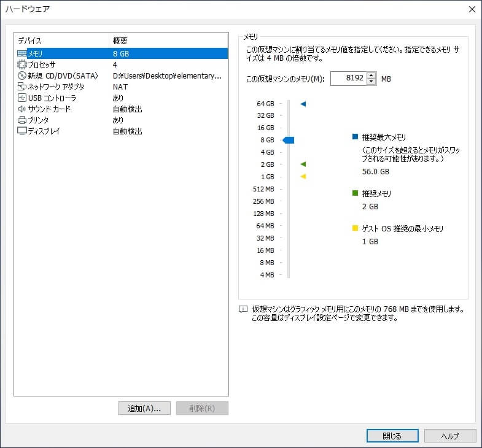
Task: Click the Printer device icon
Action: click(x=22, y=120)
